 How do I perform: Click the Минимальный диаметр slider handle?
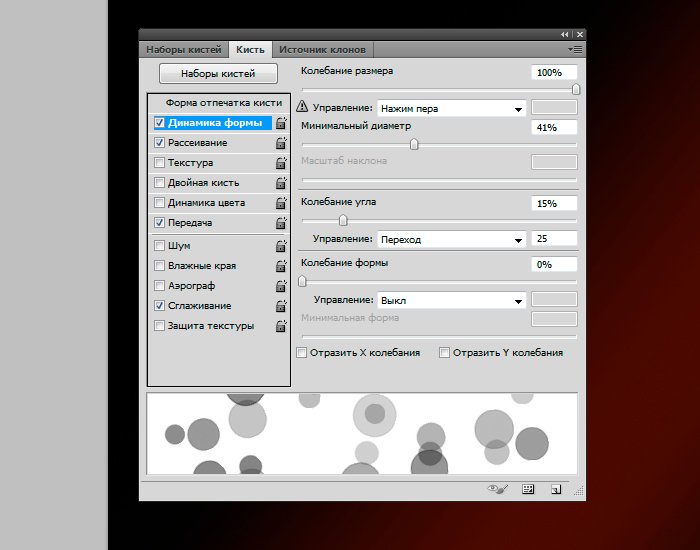point(414,144)
